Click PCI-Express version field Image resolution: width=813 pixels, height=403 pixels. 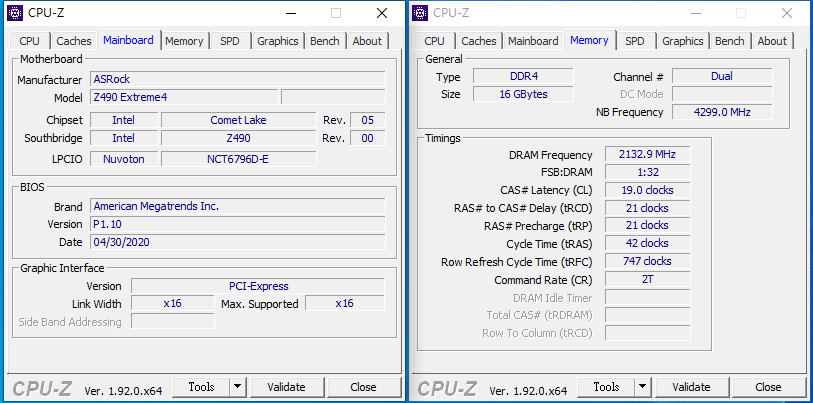258,286
